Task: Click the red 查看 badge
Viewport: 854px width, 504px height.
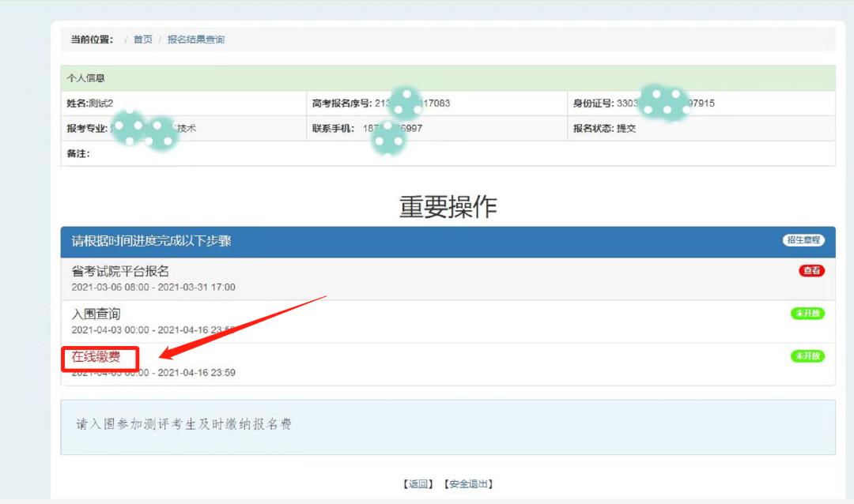Action: point(811,270)
